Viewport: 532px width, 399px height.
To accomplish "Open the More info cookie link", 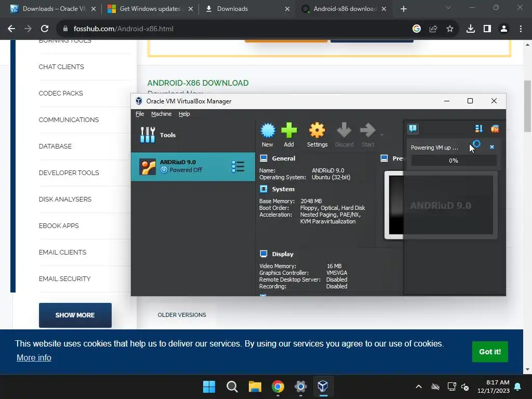I will tap(34, 357).
